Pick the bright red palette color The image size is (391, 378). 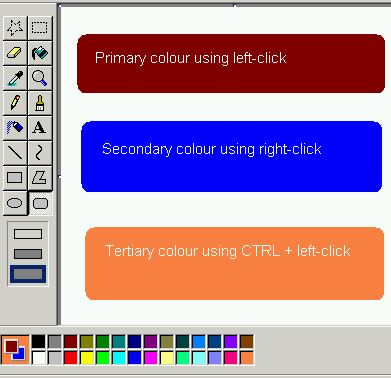[x=71, y=358]
